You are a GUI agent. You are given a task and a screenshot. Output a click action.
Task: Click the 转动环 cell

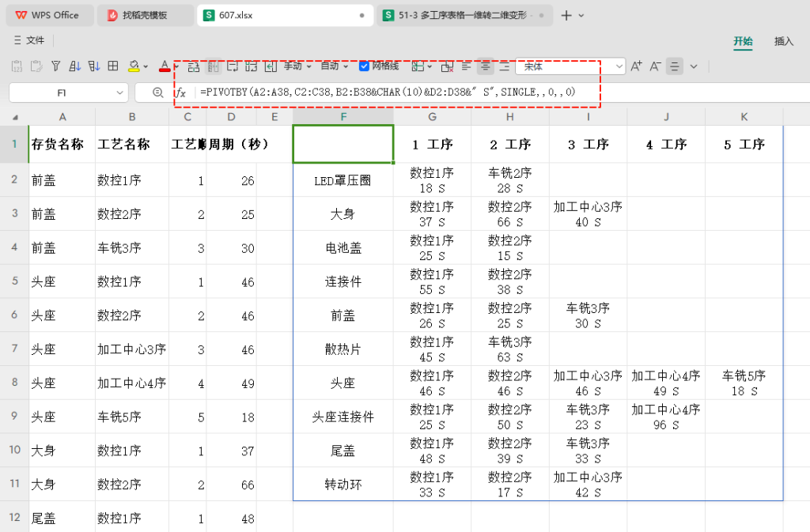(x=343, y=484)
